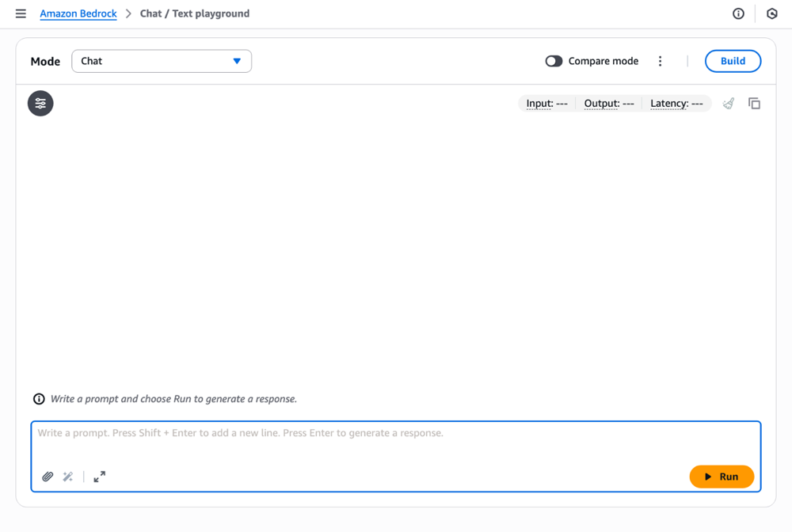Viewport: 792px width, 532px height.
Task: Click the Build button
Action: click(733, 61)
